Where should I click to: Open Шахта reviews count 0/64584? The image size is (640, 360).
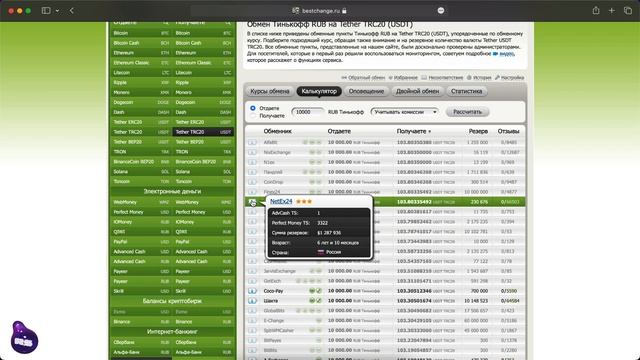tap(510, 301)
